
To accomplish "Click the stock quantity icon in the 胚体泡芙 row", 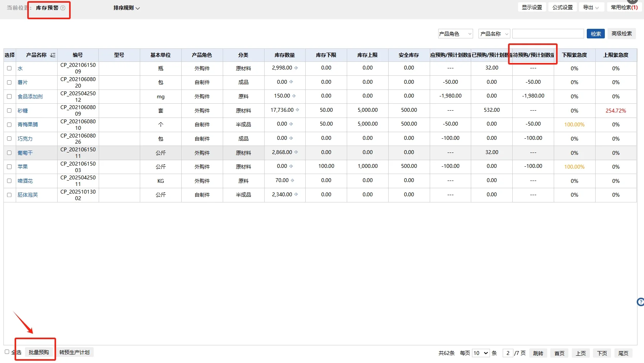I will pyautogui.click(x=296, y=194).
